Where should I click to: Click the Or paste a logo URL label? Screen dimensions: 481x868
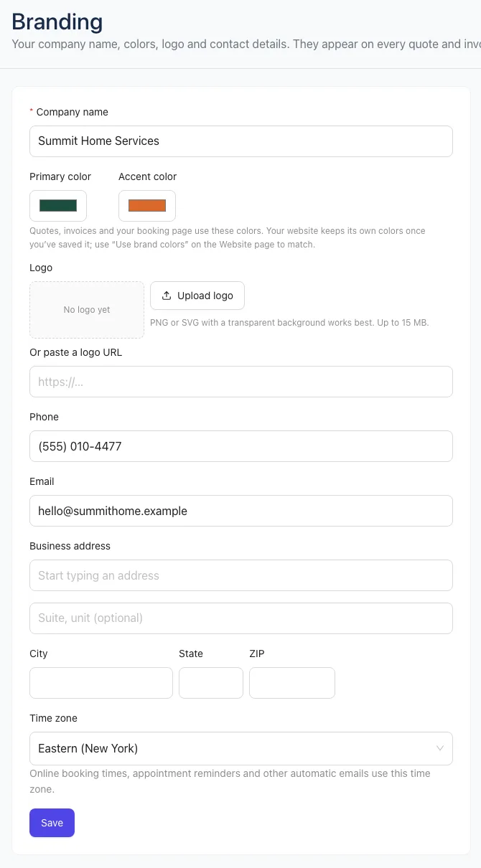tap(75, 352)
